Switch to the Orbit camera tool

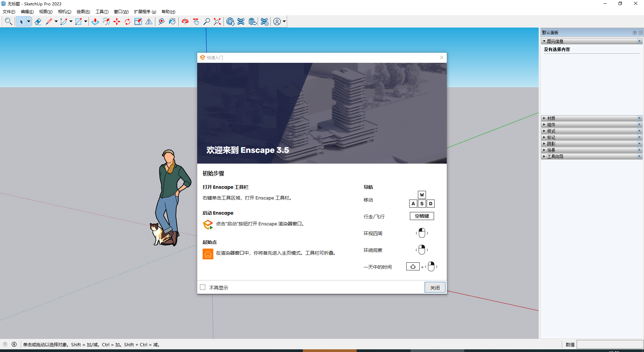pos(185,21)
